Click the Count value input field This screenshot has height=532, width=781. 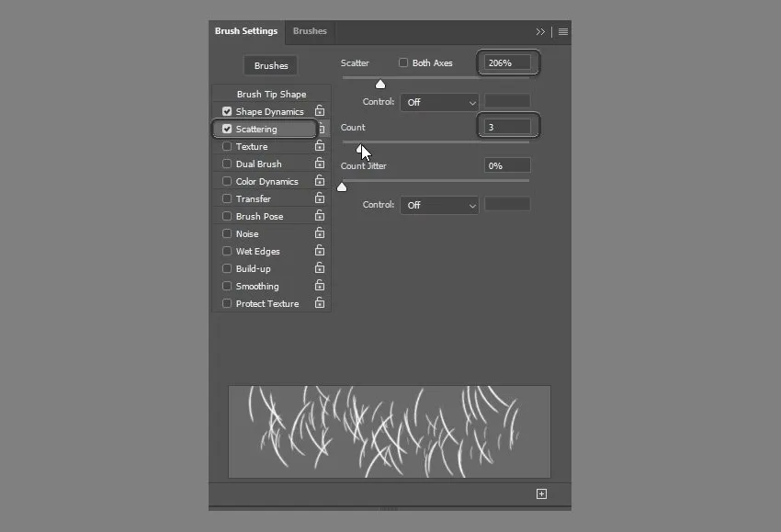507,127
